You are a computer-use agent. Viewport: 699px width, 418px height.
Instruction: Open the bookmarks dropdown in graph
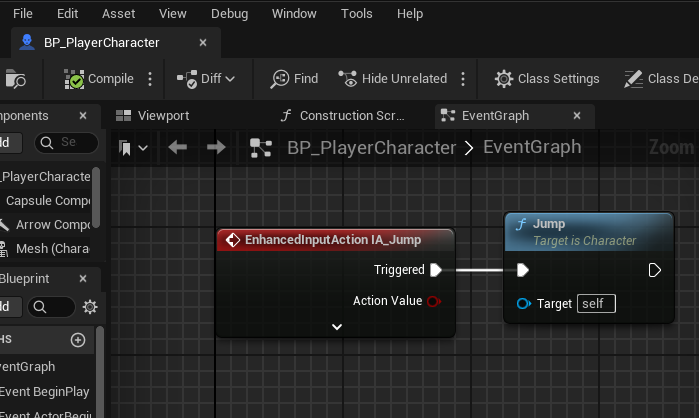click(133, 148)
